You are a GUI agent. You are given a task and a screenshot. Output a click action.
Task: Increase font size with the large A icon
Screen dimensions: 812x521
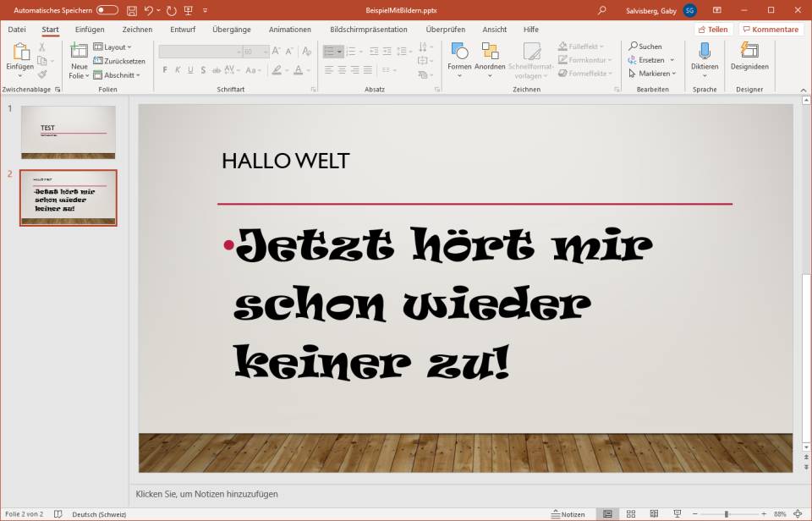pyautogui.click(x=276, y=51)
